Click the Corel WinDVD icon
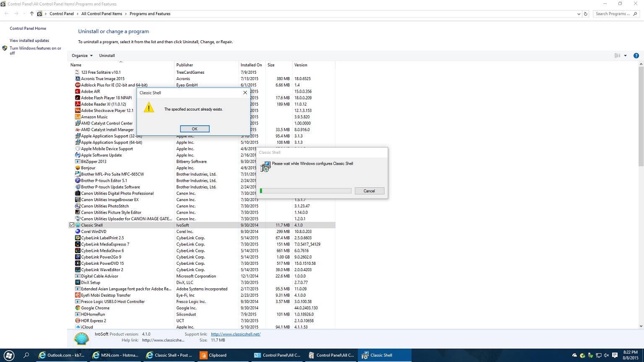The image size is (644, 362). [78, 232]
